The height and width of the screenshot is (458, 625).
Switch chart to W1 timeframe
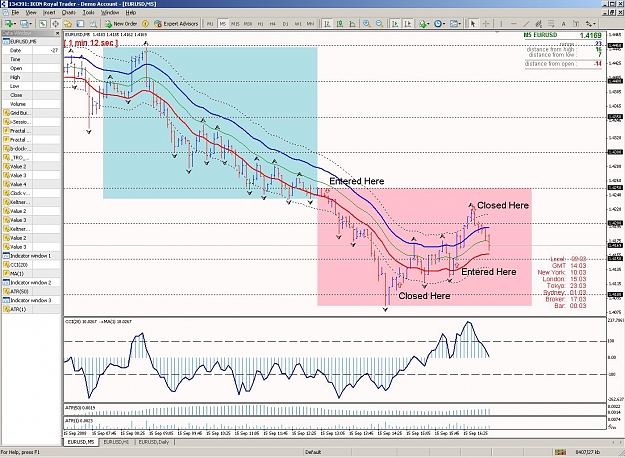click(298, 24)
